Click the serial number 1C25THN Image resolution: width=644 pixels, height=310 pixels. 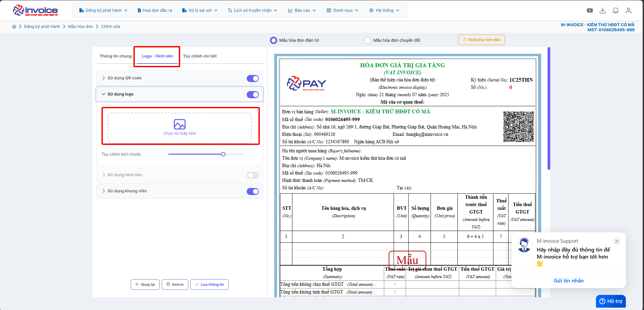521,80
